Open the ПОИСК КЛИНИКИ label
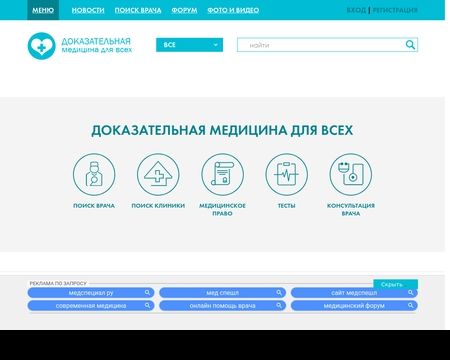This screenshot has width=450, height=360. pos(158,206)
